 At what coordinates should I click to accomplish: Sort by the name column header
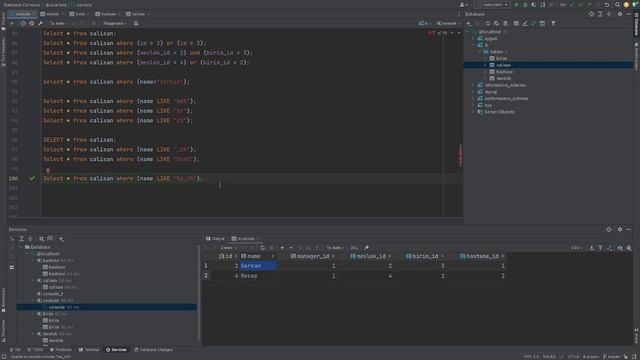tap(258, 256)
